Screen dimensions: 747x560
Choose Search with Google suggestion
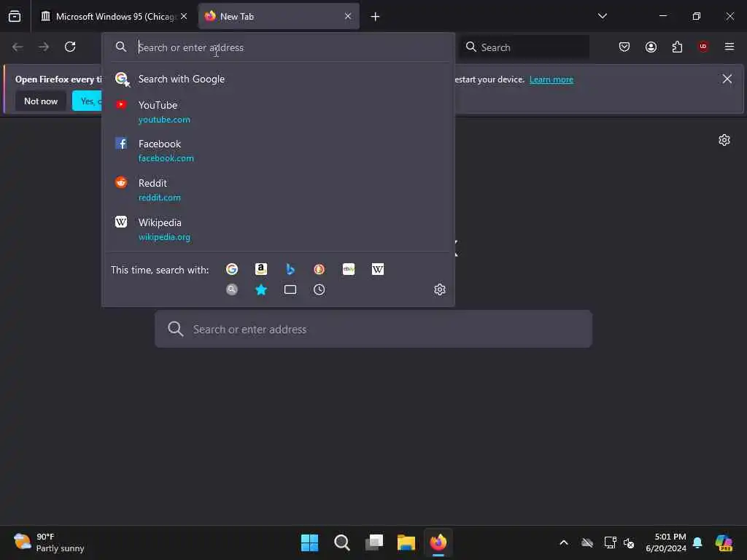coord(278,79)
